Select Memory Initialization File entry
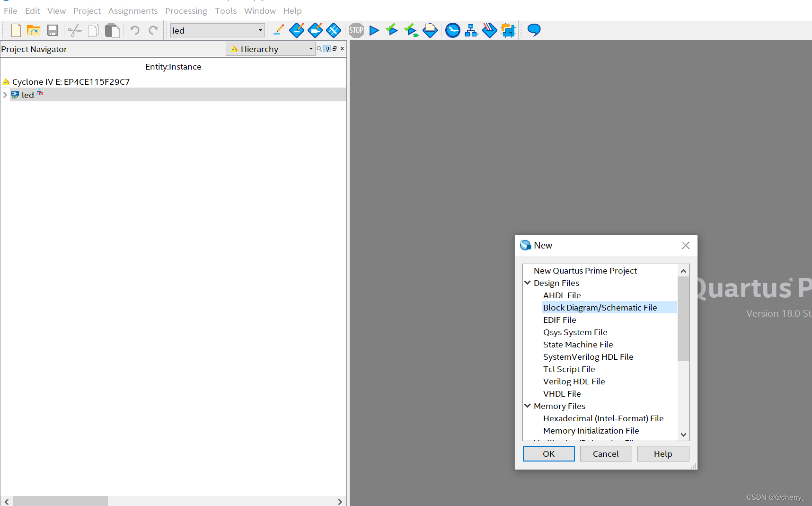The width and height of the screenshot is (812, 506). [x=591, y=431]
